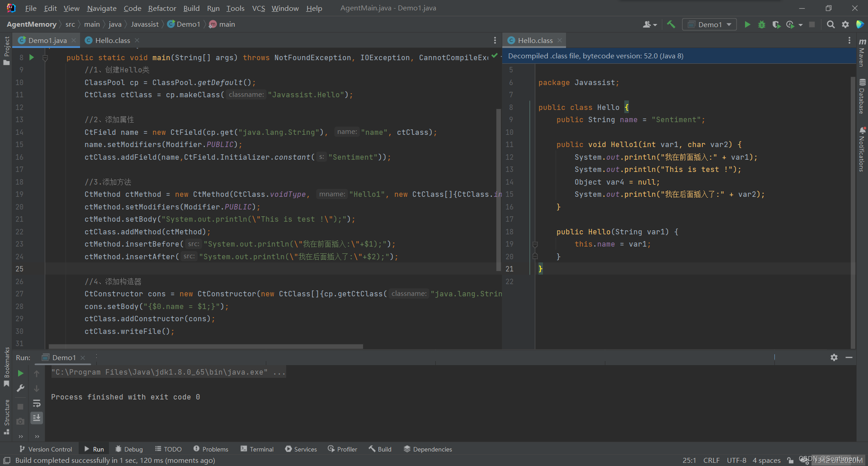Click the horizontal scrollbar of Demo1 editor

tap(206, 347)
